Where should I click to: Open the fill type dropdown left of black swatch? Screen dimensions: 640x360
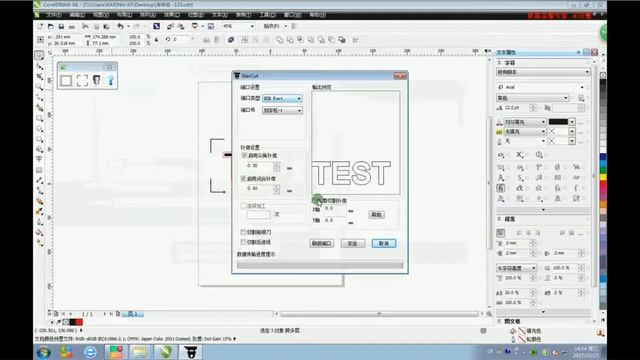coord(525,122)
